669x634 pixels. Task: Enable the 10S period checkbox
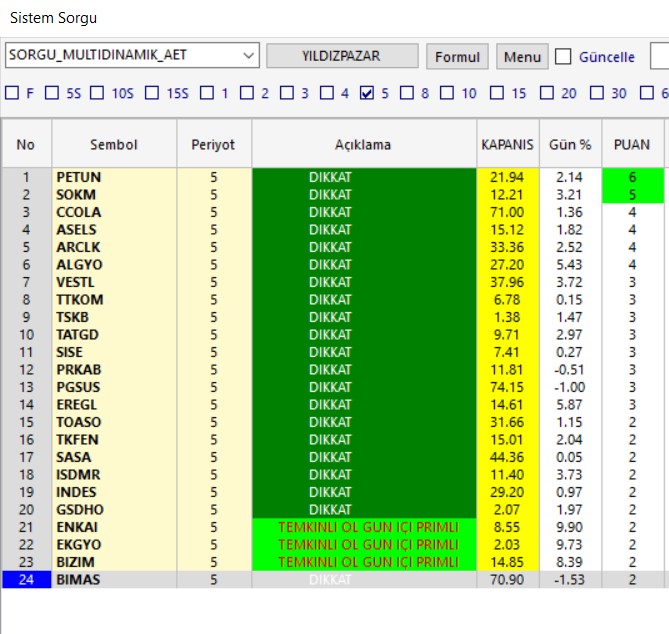pyautogui.click(x=97, y=93)
